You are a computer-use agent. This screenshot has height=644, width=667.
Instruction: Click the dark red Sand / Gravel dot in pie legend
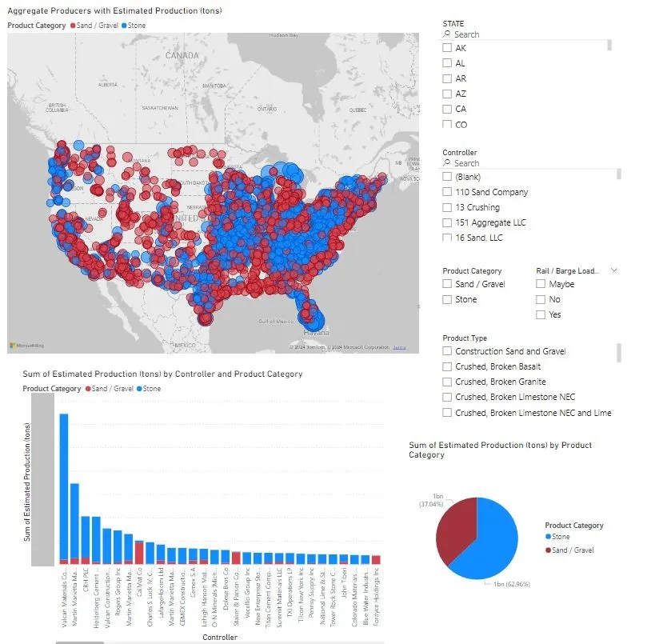[549, 550]
